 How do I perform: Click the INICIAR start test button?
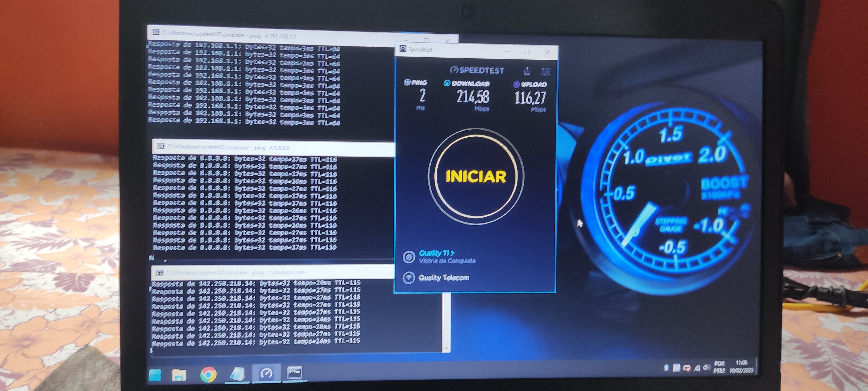[x=475, y=176]
